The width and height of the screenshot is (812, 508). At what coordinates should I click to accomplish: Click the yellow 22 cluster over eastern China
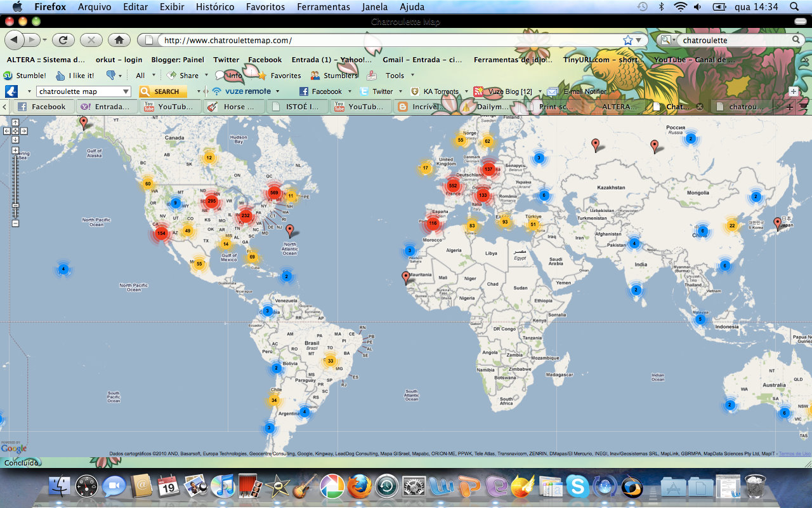coord(732,225)
